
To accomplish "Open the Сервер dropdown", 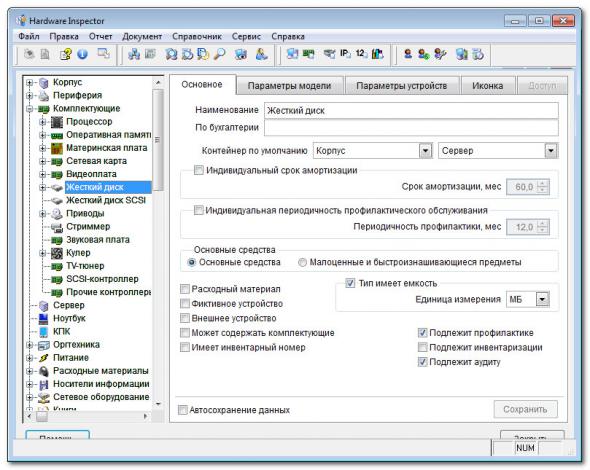I will pos(551,151).
